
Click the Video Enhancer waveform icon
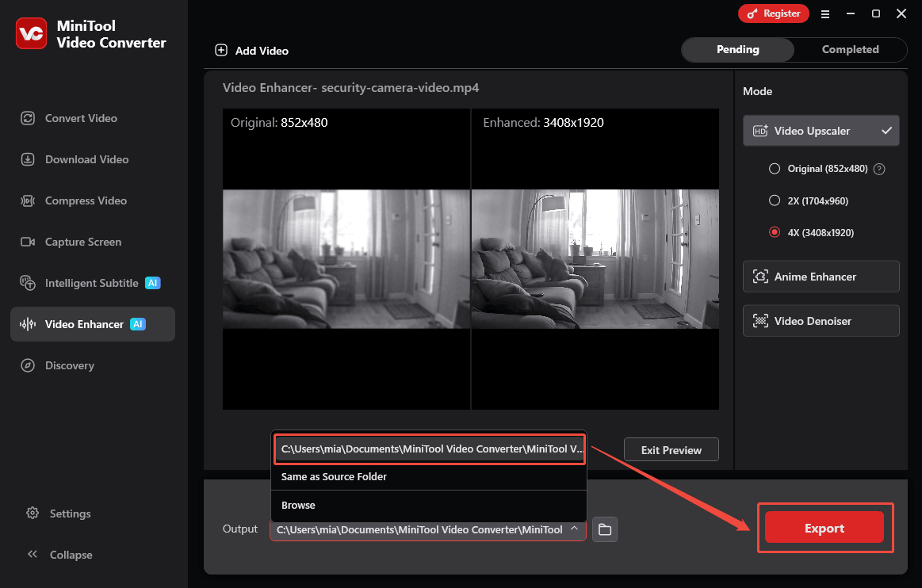point(28,324)
